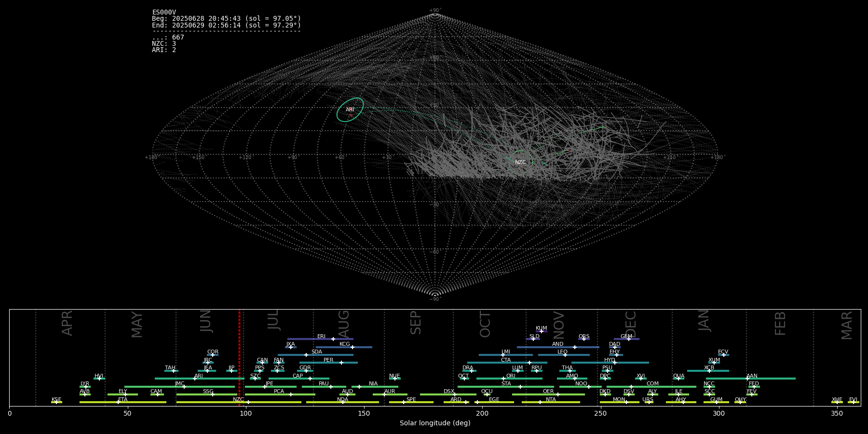Click the LEO shower label in timeline
868x434 pixels.
pyautogui.click(x=562, y=352)
